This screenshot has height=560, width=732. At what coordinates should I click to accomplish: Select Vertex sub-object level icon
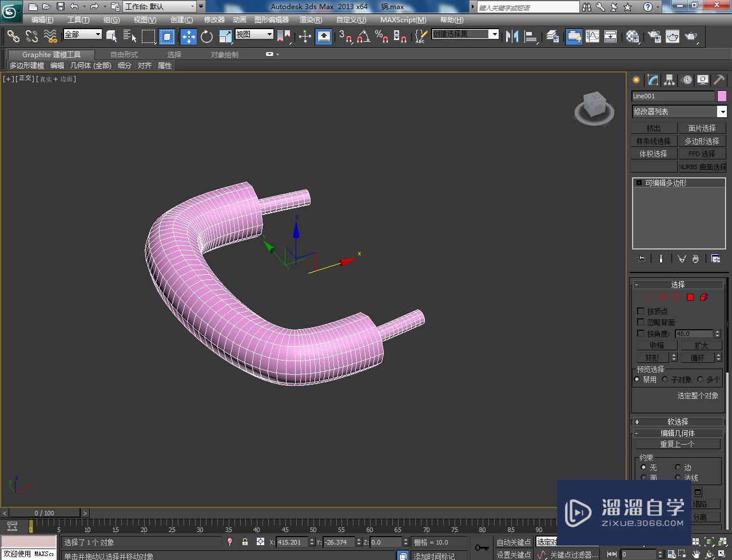click(x=649, y=297)
